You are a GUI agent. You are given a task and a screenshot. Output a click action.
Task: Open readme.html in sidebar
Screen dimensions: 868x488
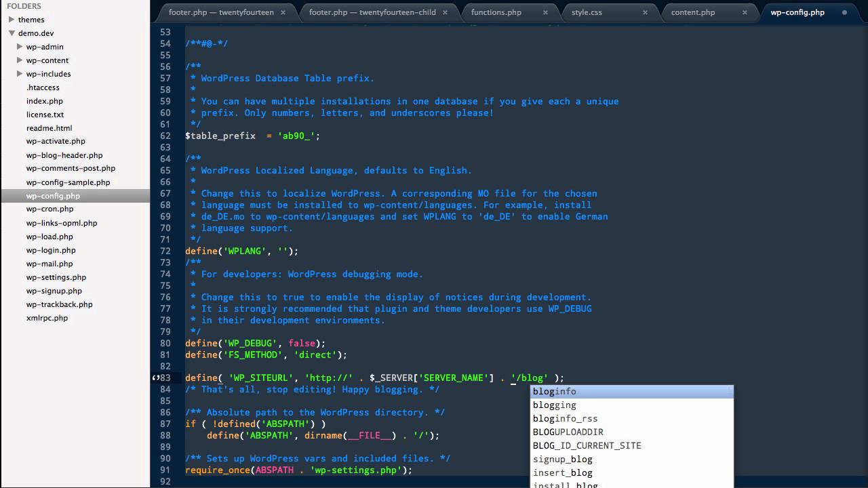[50, 128]
